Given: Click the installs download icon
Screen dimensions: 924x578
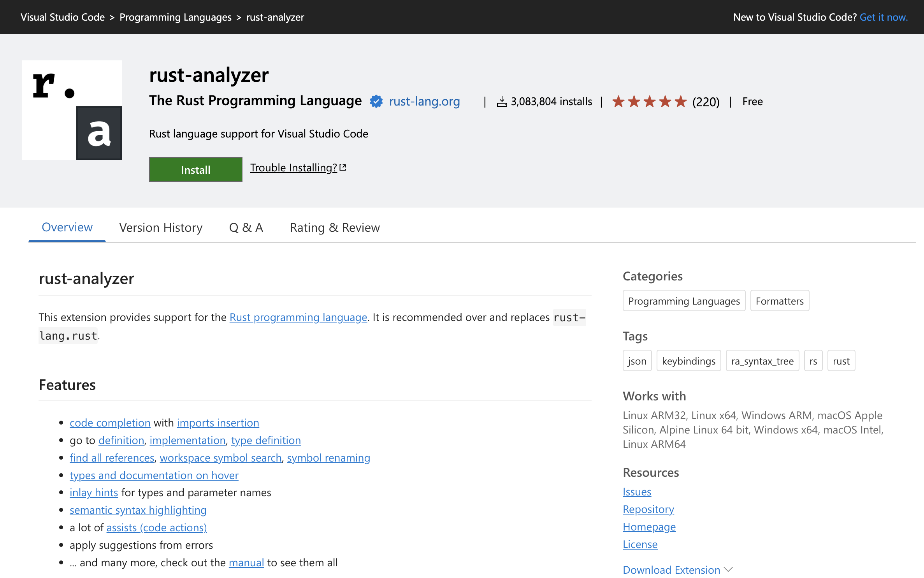Looking at the screenshot, I should tap(502, 102).
